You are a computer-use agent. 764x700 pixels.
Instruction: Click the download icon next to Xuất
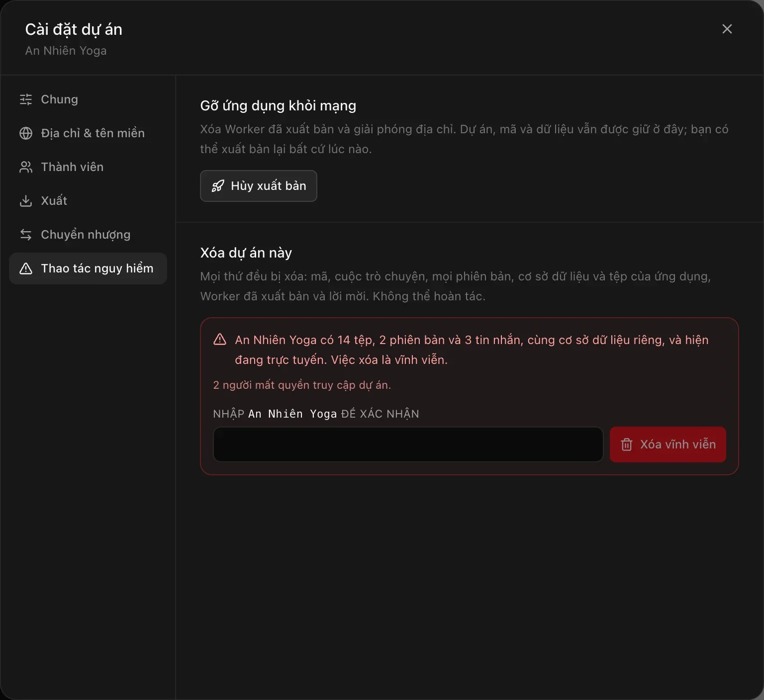[x=26, y=201]
